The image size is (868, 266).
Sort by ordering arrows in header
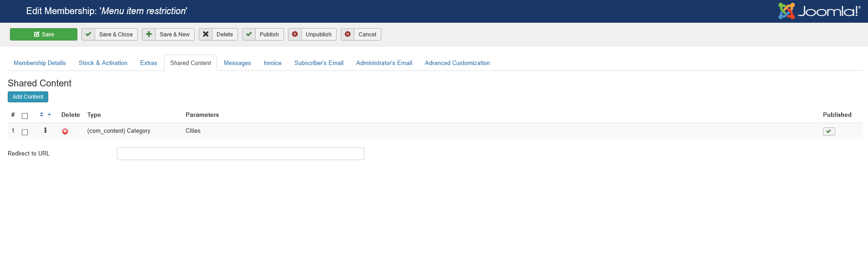(x=41, y=115)
